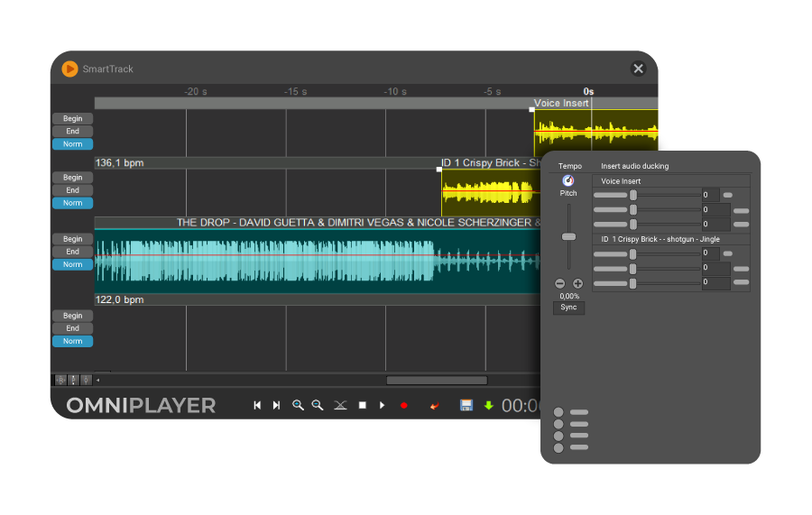Viewport: 812px width, 515px height.
Task: Click second ducking slider under Voice Insert
Action: click(x=632, y=209)
